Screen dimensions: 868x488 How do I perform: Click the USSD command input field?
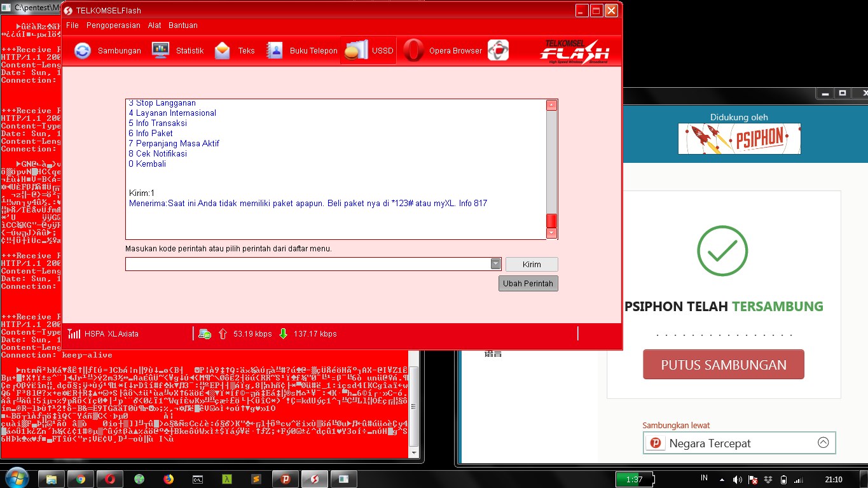[308, 264]
